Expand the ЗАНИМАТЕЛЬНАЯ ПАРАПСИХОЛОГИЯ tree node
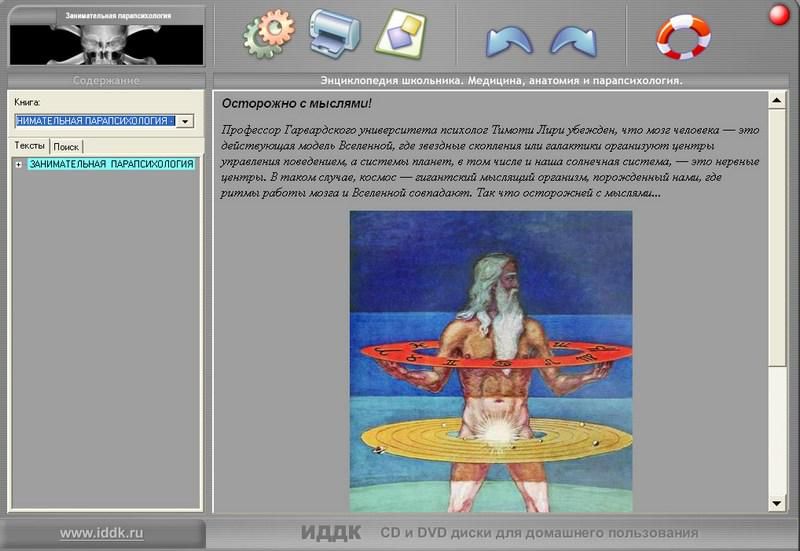The height and width of the screenshot is (551, 800). click(x=19, y=164)
